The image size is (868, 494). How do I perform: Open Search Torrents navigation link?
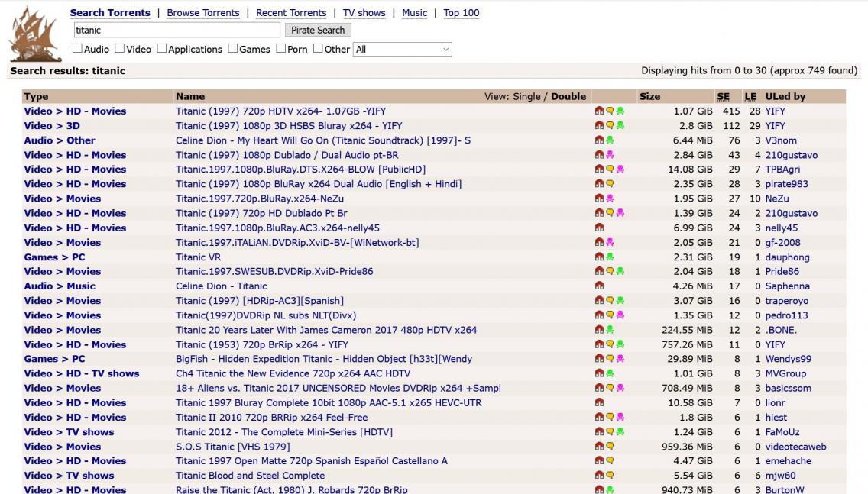tap(110, 13)
